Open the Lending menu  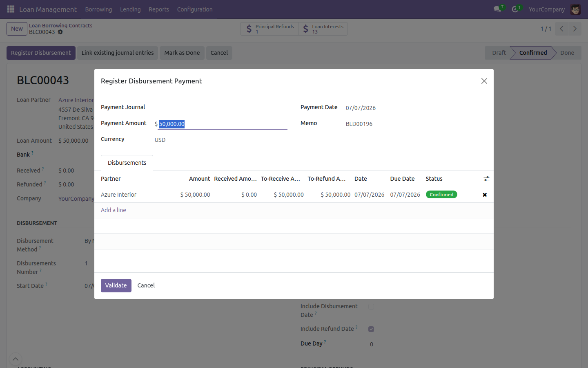pyautogui.click(x=130, y=9)
